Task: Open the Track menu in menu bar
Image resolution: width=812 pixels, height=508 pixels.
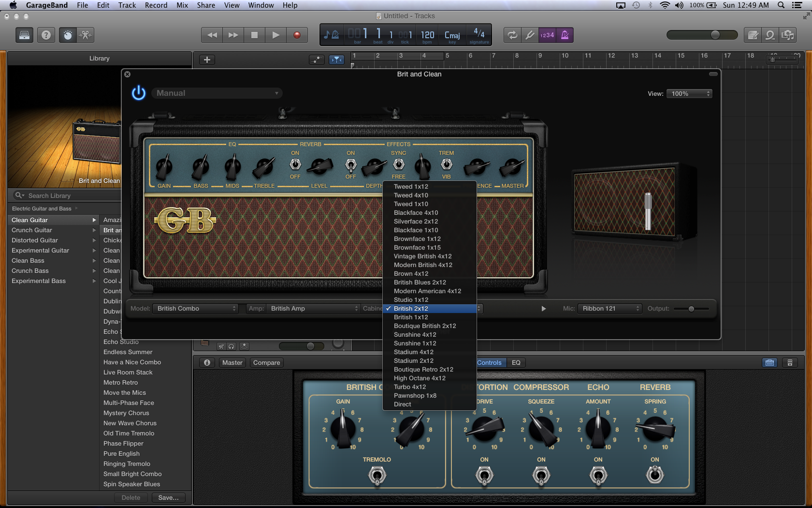Action: [127, 5]
